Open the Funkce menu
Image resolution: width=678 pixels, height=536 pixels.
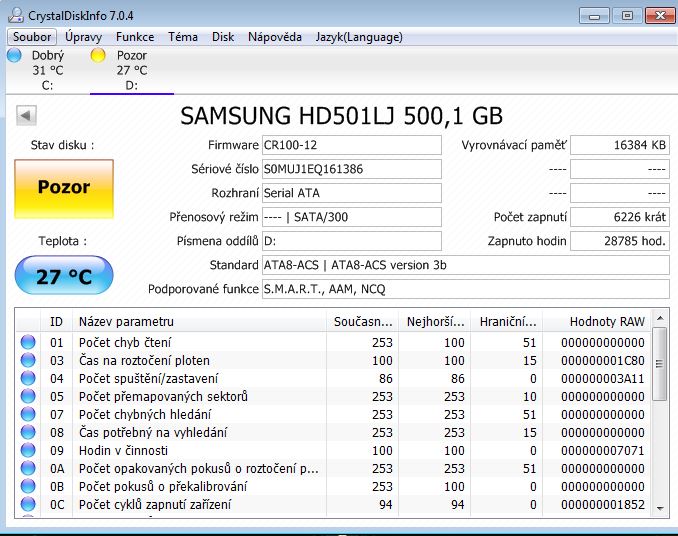click(x=134, y=37)
